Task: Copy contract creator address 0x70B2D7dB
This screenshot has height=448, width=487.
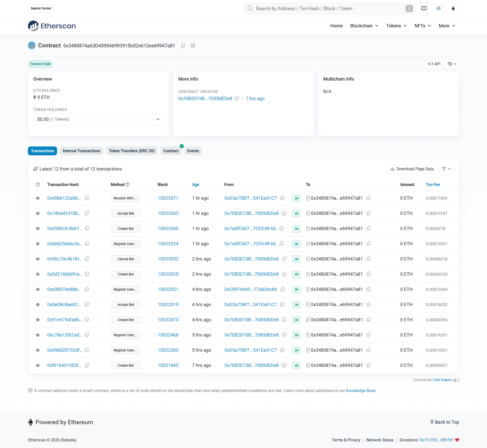Action: click(237, 98)
